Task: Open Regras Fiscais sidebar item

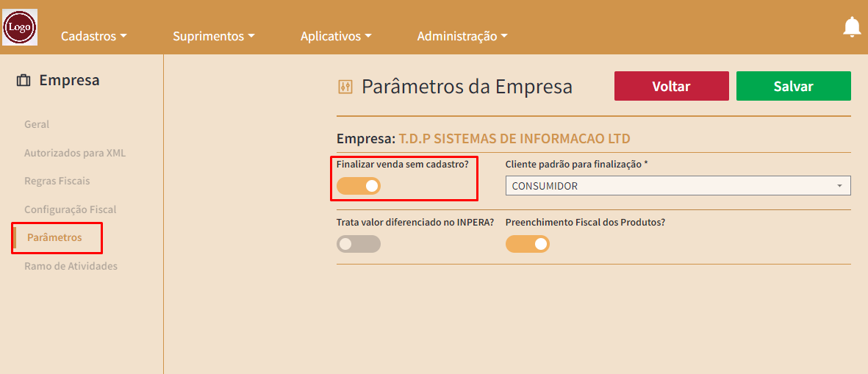Action: (57, 181)
